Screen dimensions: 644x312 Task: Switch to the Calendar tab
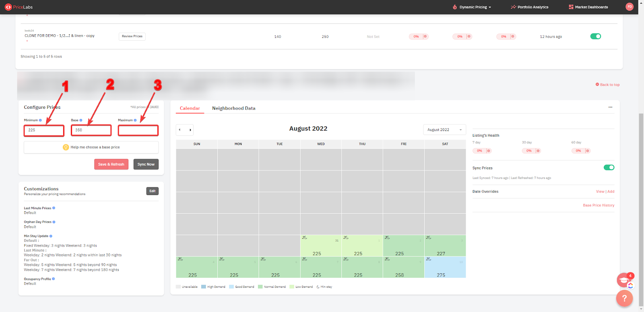(x=190, y=108)
